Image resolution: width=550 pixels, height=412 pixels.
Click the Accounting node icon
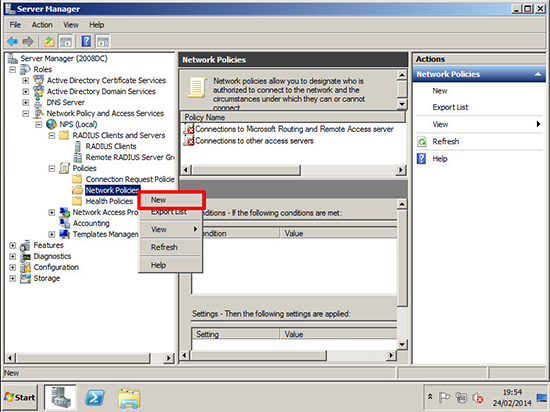point(65,223)
